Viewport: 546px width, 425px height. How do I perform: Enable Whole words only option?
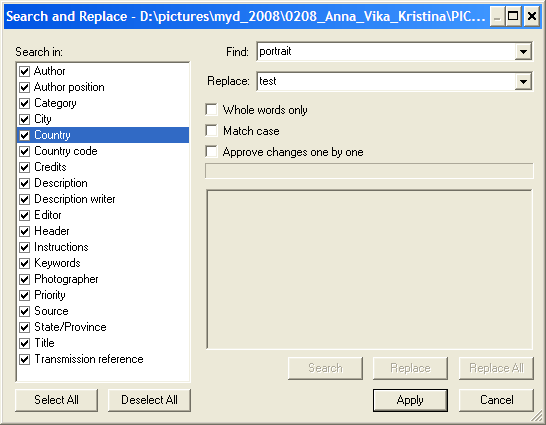211,110
